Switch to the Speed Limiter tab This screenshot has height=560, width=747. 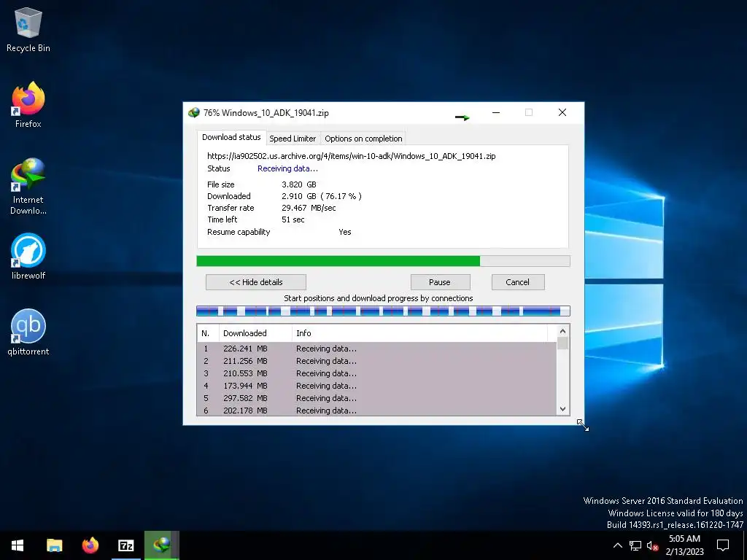[x=293, y=139]
